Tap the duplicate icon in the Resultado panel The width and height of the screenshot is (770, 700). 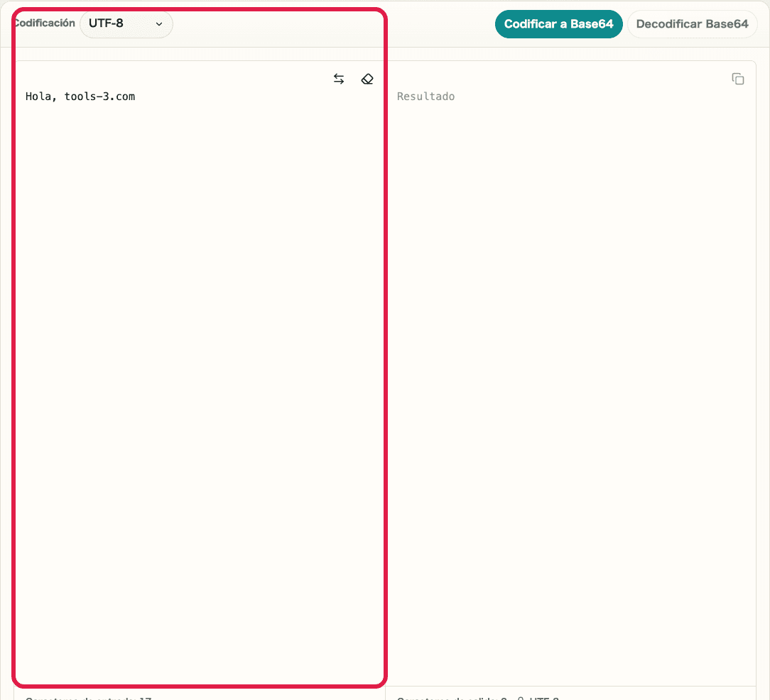(738, 79)
